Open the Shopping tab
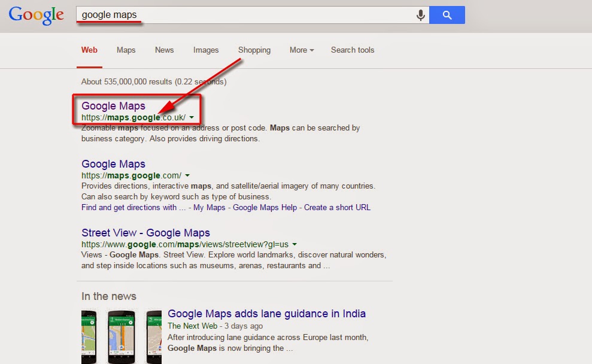592x364 pixels. pyautogui.click(x=254, y=50)
